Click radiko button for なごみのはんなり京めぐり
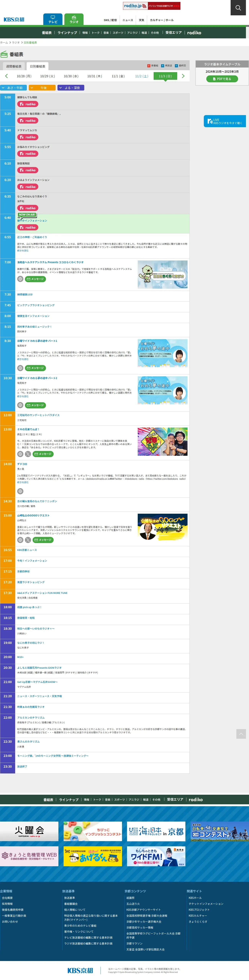 (27, 208)
